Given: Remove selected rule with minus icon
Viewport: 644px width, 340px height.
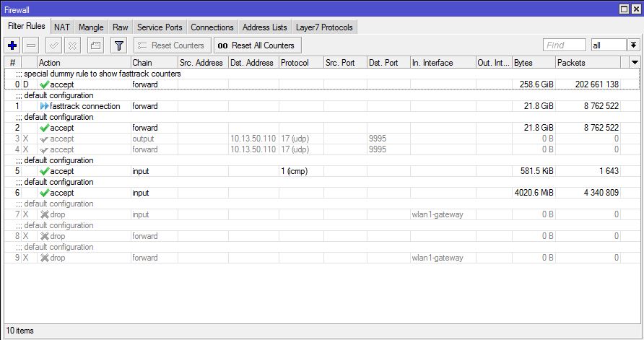Looking at the screenshot, I should 31,45.
